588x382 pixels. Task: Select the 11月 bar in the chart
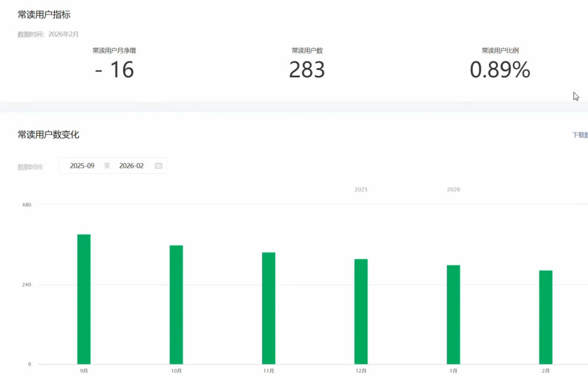point(269,308)
